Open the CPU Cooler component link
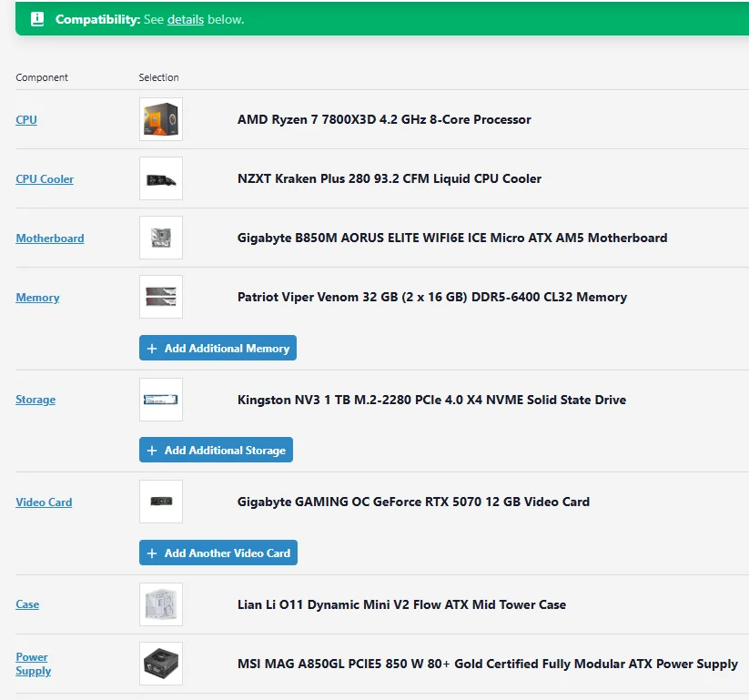 click(45, 178)
